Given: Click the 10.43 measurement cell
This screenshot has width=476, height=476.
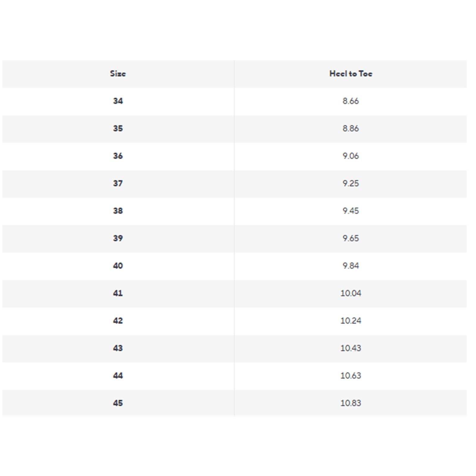Looking at the screenshot, I should [x=351, y=348].
